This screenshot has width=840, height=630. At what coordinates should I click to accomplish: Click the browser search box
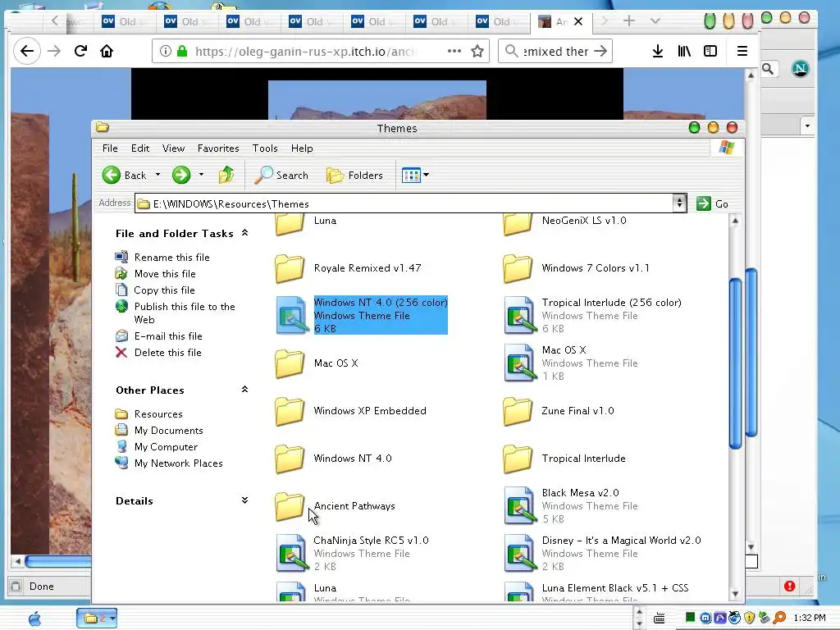coord(555,52)
